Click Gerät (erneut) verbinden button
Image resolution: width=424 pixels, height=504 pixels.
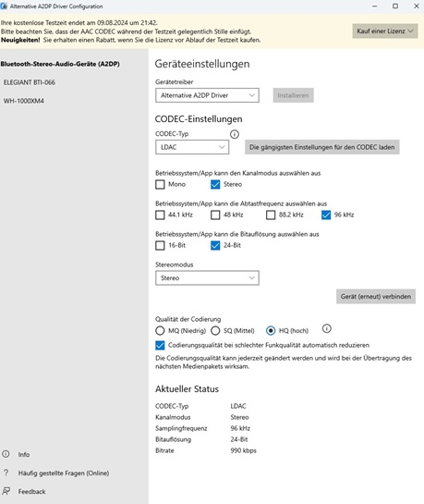(x=376, y=296)
